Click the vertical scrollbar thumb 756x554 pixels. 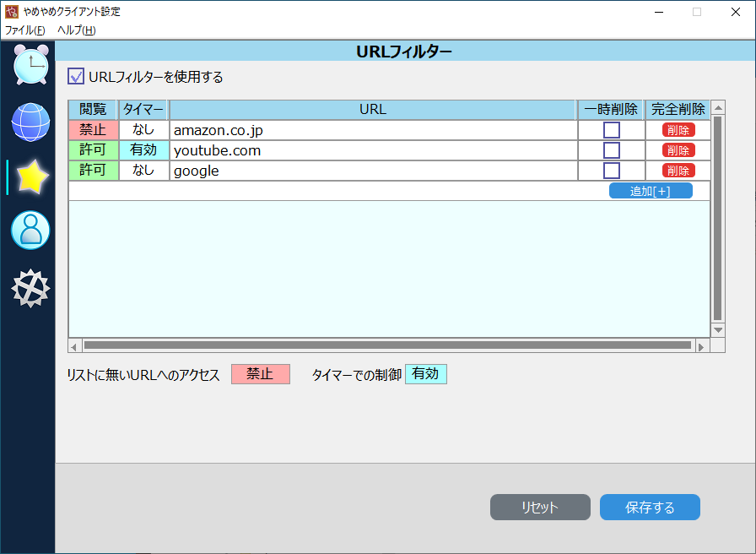tap(718, 219)
